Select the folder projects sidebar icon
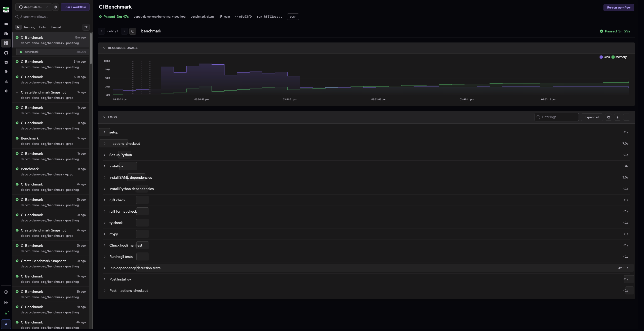 click(6, 24)
